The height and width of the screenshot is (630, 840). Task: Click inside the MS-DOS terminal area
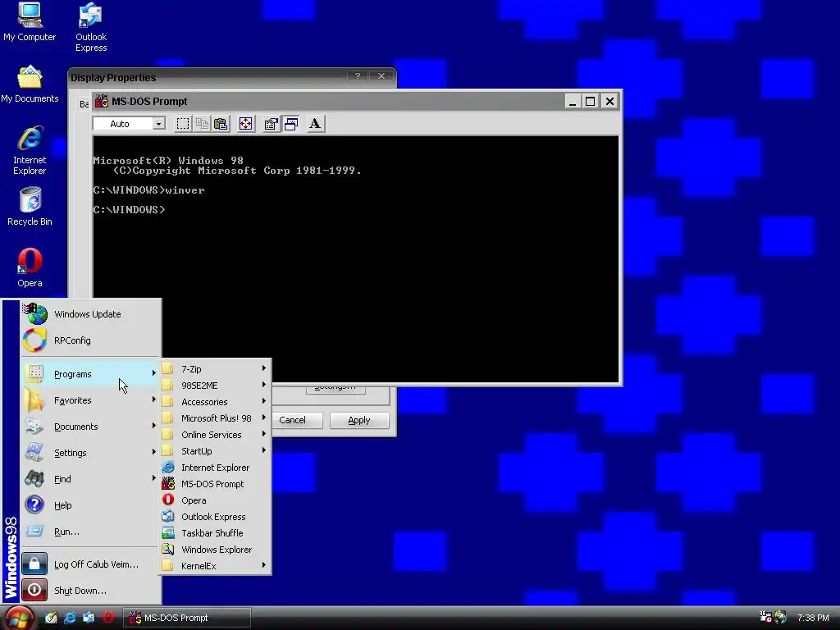356,258
